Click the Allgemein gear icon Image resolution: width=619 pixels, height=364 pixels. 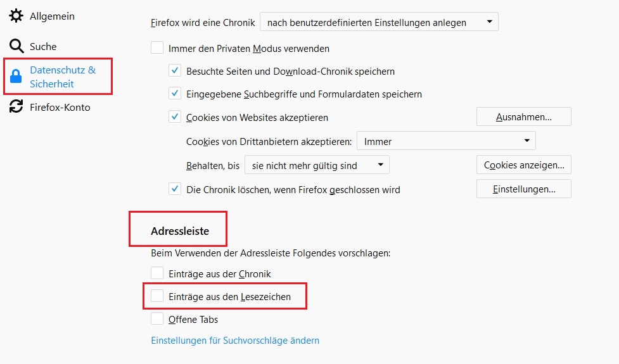(x=16, y=16)
